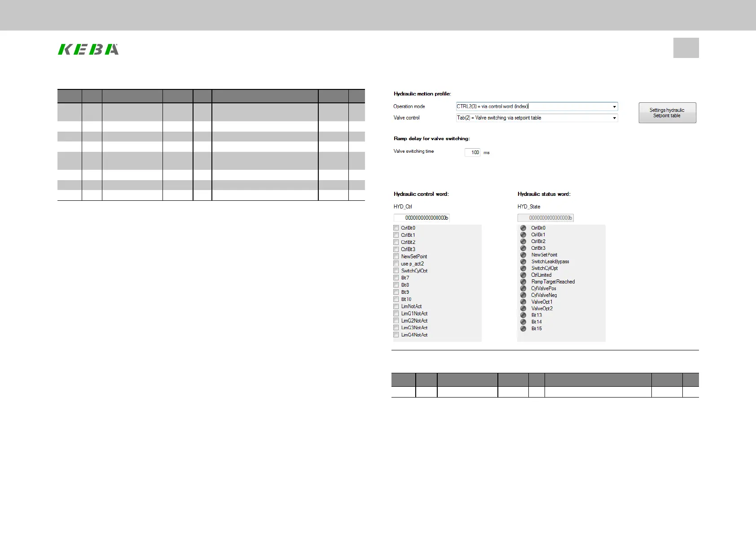Toggle the CtrlBit3 control word checkbox
Image resolution: width=756 pixels, height=535 pixels.
[396, 249]
